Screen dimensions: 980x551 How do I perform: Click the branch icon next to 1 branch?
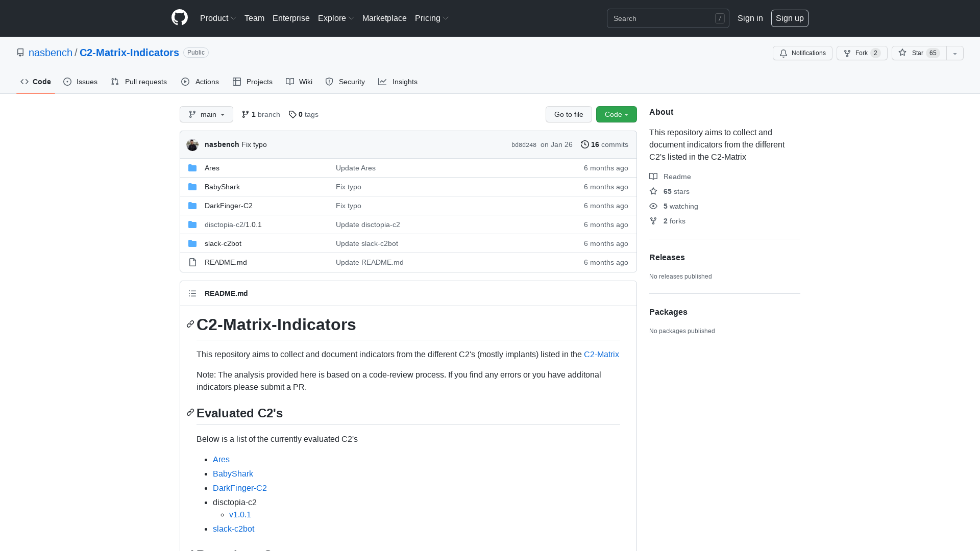[x=246, y=114]
